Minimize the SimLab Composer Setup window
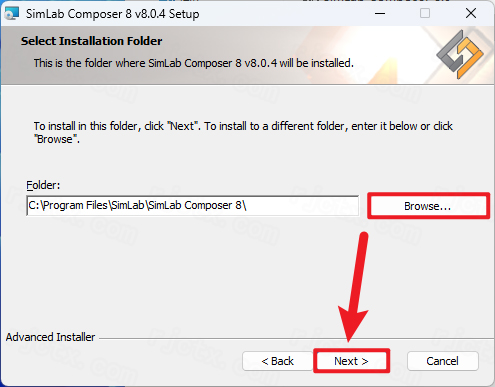Screen dimensions: 495x387 point(380,14)
